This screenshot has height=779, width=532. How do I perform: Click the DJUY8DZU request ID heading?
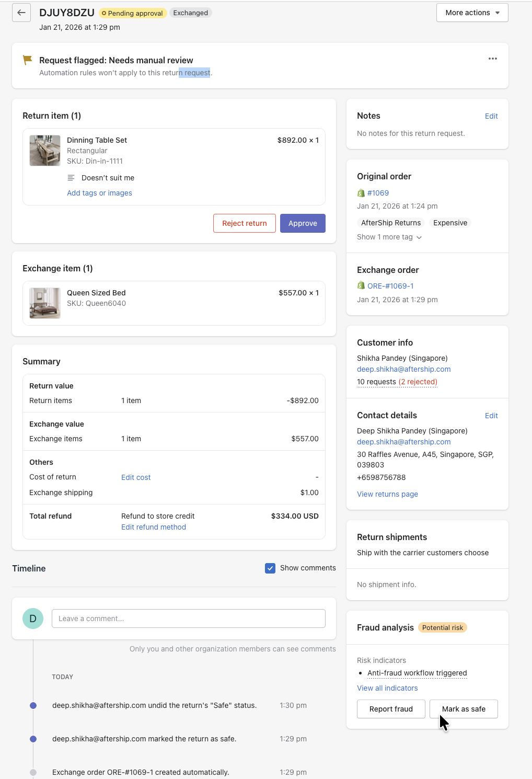click(x=67, y=13)
